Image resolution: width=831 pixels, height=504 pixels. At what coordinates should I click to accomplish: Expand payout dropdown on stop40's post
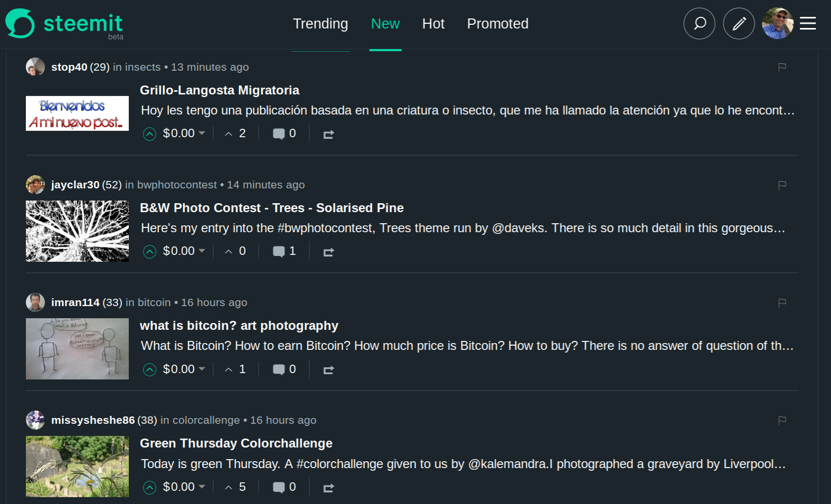[x=201, y=134]
